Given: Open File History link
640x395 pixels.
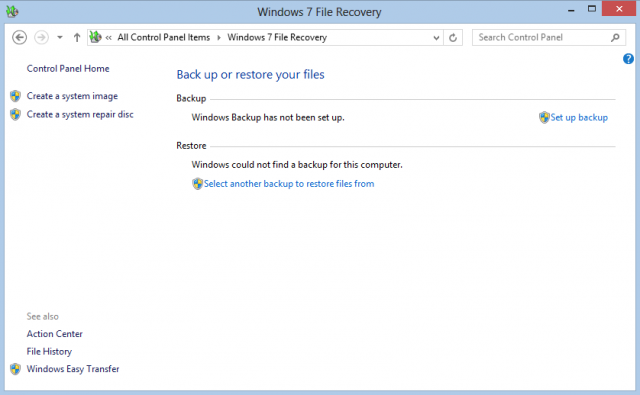Looking at the screenshot, I should coord(49,351).
